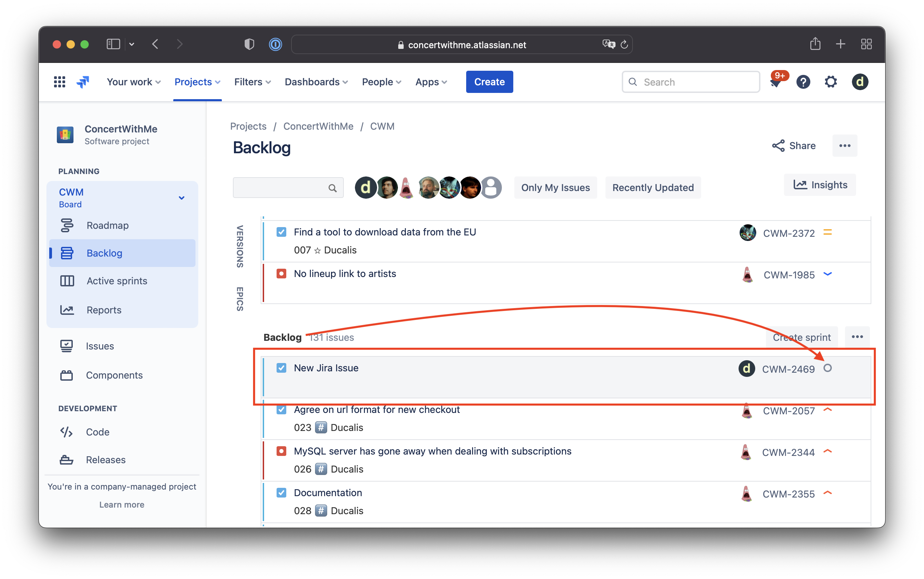924x579 pixels.
Task: Open Releases in the sidebar
Action: [x=105, y=459]
